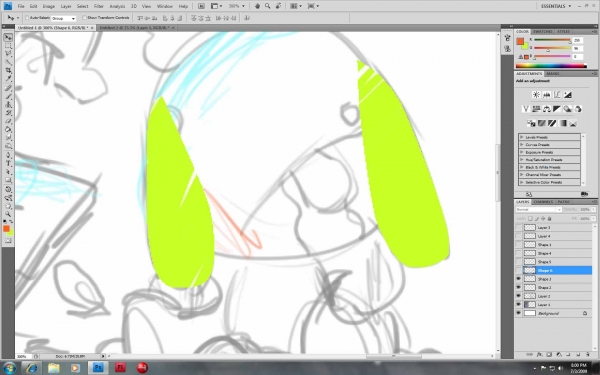Select the Move tool in the toolbox
Image resolution: width=600 pixels, height=375 pixels.
(8, 38)
